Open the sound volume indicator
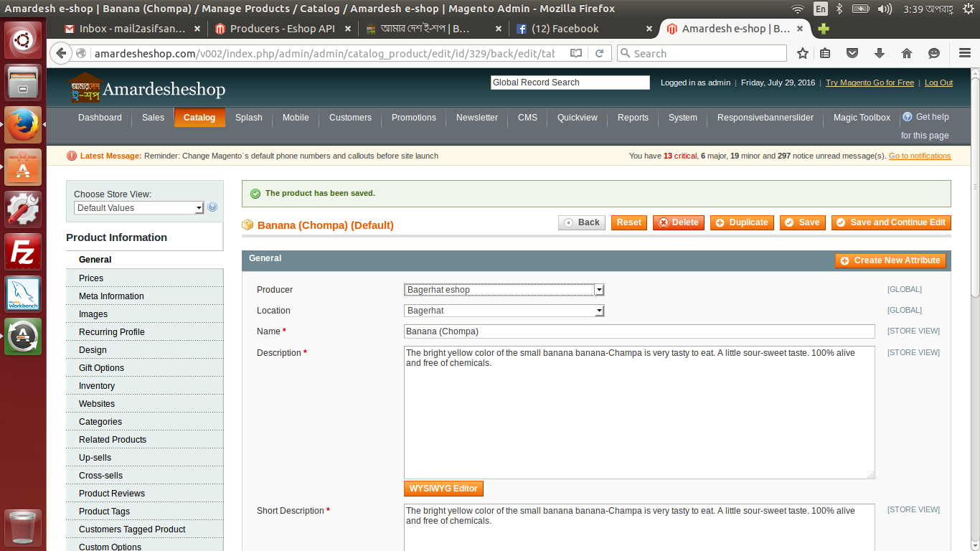 pos(885,9)
